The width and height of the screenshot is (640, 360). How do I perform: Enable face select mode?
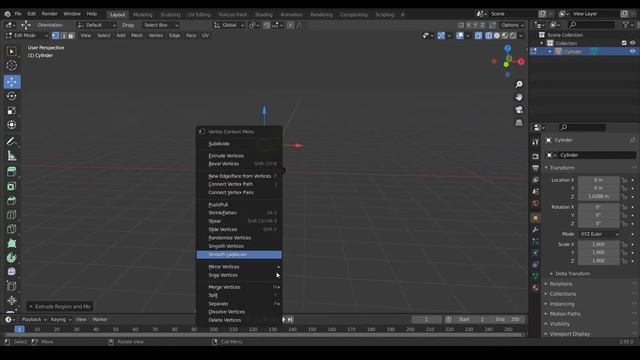[71, 36]
